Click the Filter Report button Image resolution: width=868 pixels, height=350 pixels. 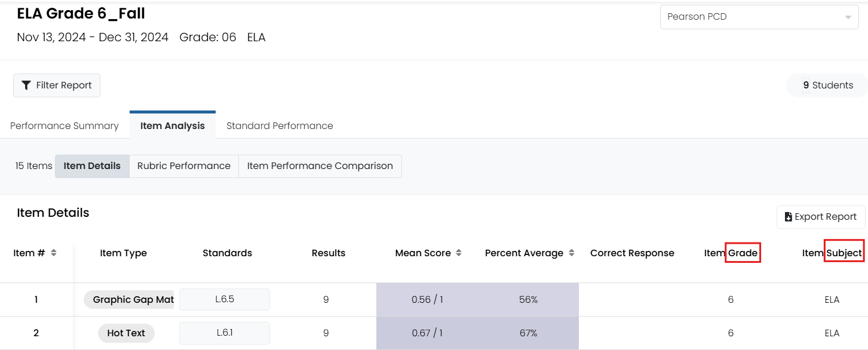click(57, 85)
